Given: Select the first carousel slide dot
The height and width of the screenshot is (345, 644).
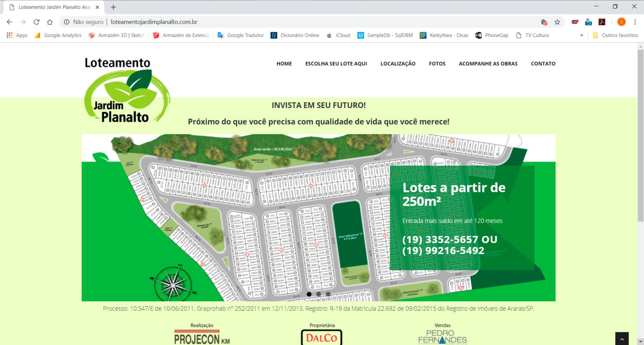Looking at the screenshot, I should [309, 294].
